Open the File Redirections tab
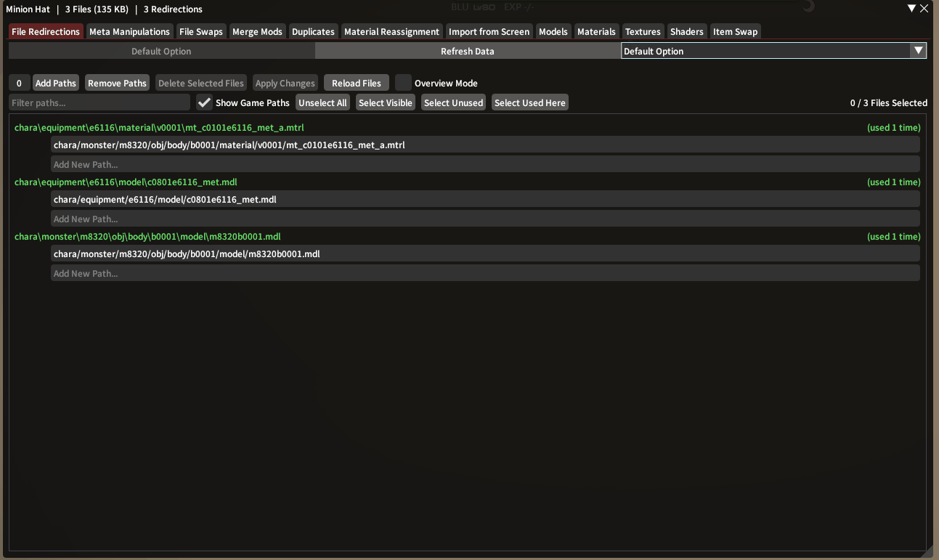 [x=46, y=31]
